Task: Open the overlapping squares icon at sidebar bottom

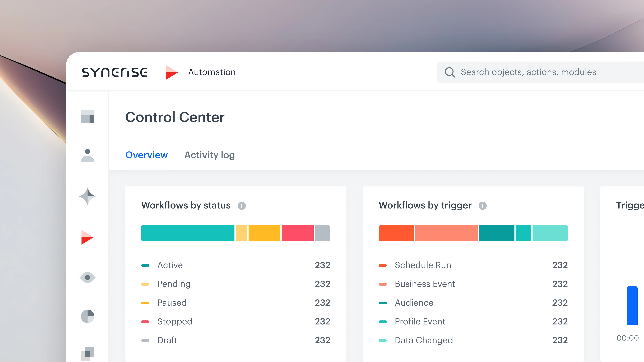Action: pyautogui.click(x=88, y=354)
